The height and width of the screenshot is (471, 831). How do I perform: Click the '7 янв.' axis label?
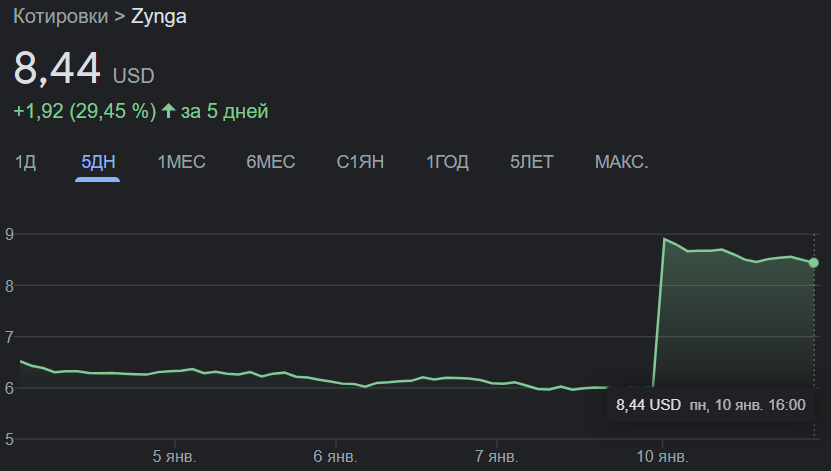pyautogui.click(x=496, y=457)
